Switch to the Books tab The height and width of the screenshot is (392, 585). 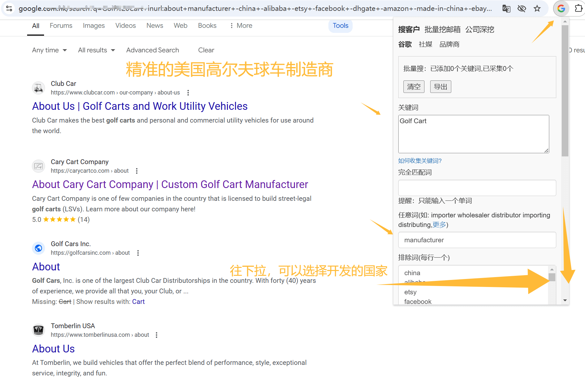(x=207, y=26)
